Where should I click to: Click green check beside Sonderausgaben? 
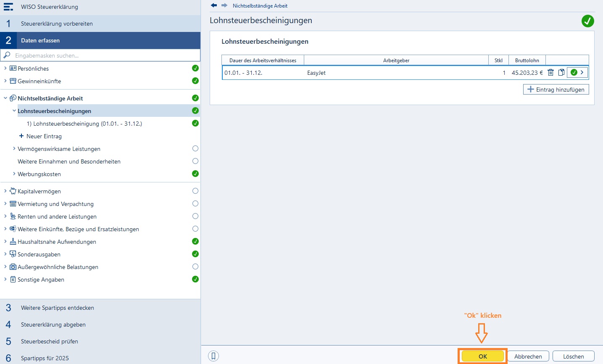click(x=195, y=254)
